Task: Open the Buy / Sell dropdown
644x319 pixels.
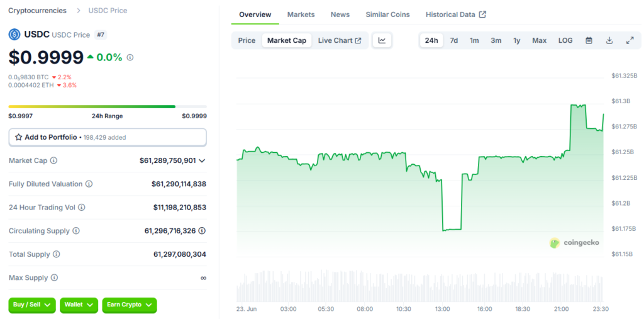Action: click(x=32, y=305)
